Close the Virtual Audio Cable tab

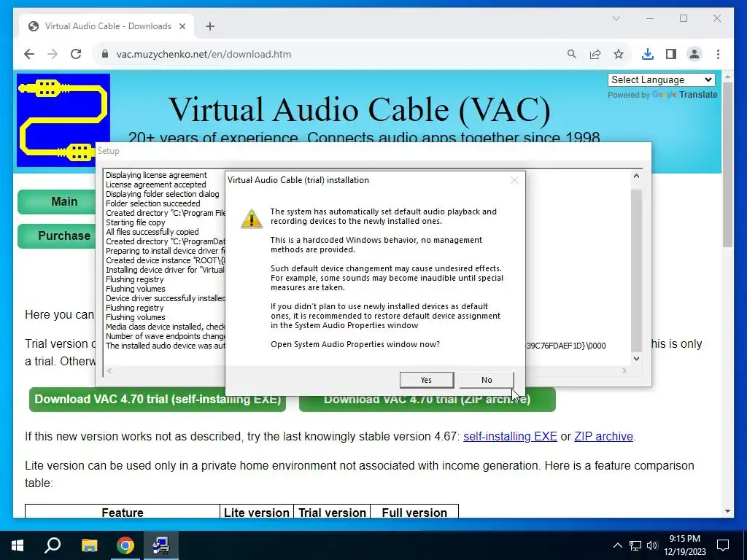pos(182,26)
